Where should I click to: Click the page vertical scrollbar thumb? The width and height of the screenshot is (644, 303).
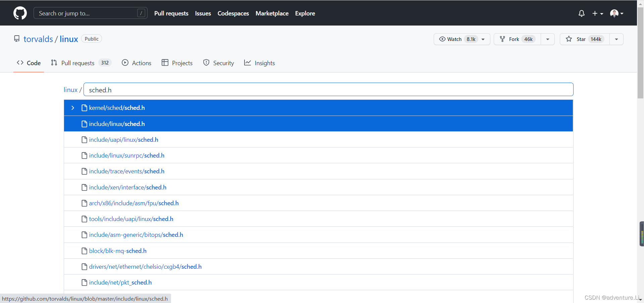pos(640,53)
